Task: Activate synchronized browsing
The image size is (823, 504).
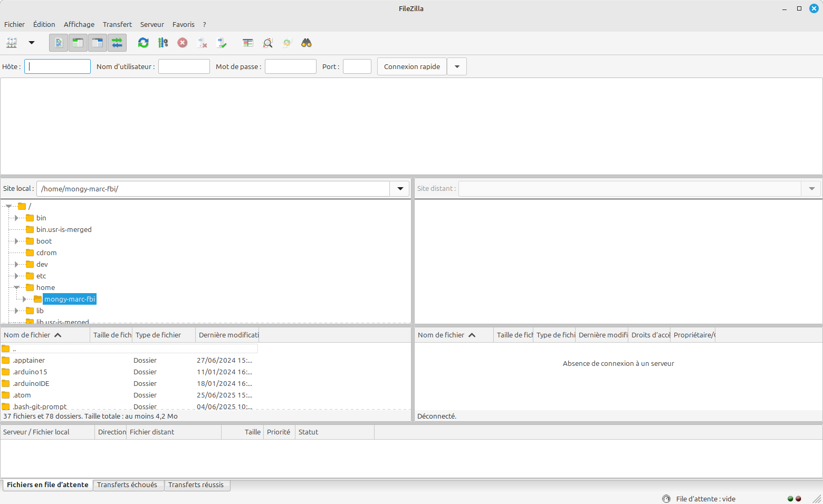Action: 286,43
